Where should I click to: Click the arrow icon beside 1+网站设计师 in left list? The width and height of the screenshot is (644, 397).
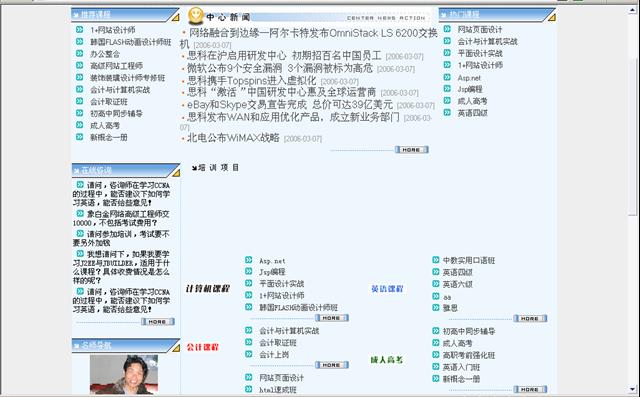pyautogui.click(x=80, y=30)
